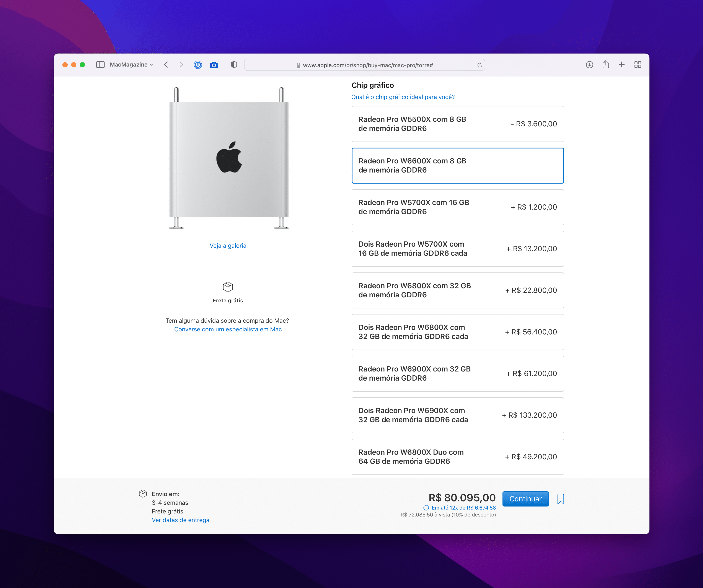Image resolution: width=703 pixels, height=588 pixels.
Task: Save configuration with the bookmark flag icon
Action: 561,499
